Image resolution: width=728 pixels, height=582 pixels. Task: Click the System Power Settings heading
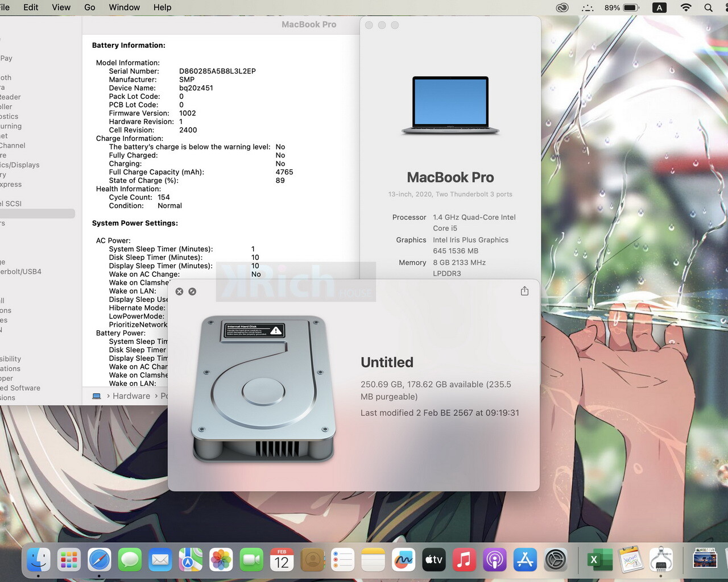tap(135, 223)
